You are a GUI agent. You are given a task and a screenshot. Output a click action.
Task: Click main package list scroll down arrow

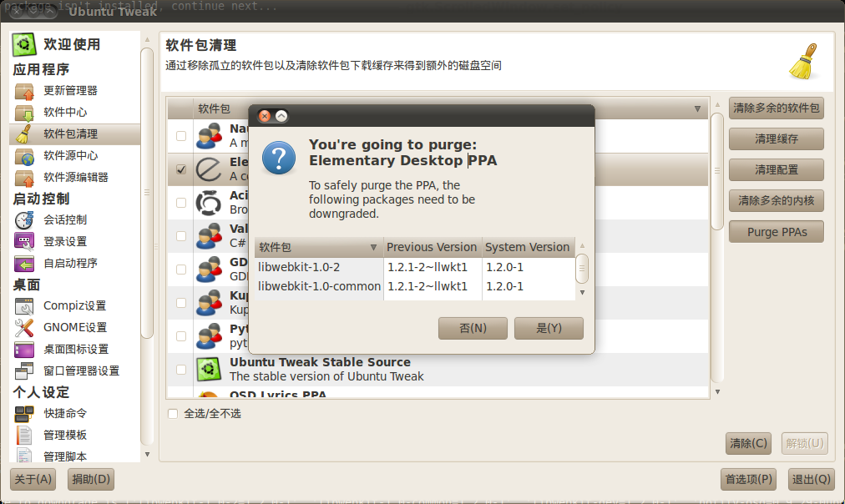[717, 391]
